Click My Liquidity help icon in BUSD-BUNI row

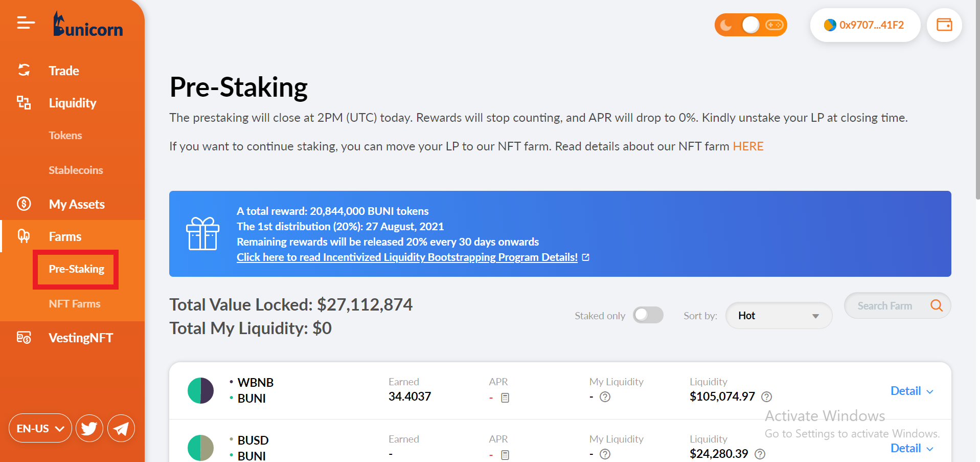tap(605, 454)
